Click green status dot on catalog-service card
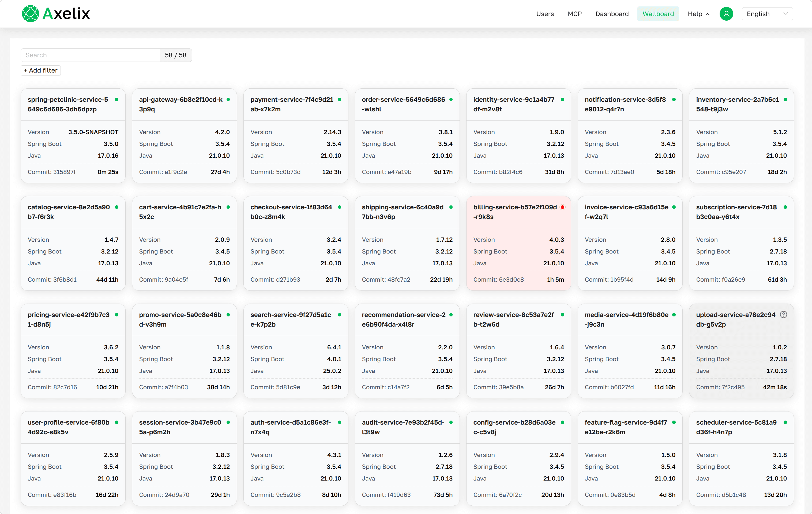 [x=117, y=207]
